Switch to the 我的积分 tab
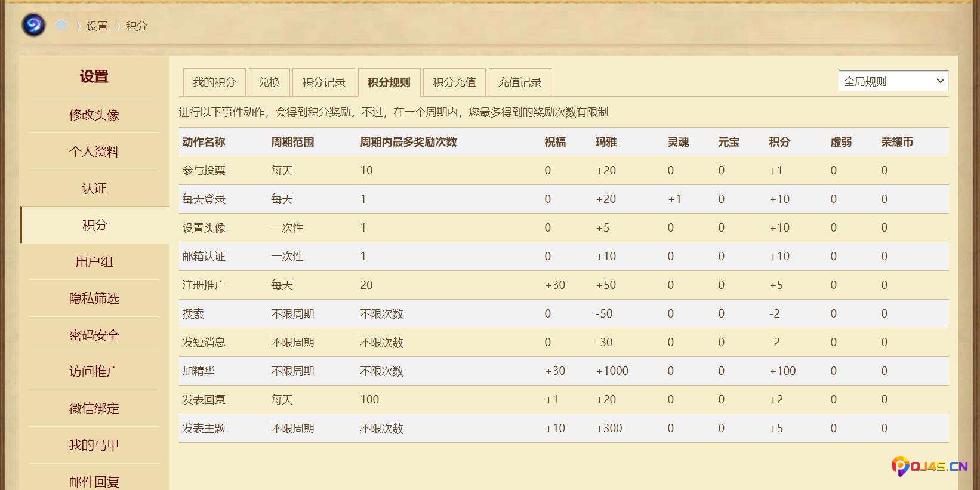Screen dimensions: 980x490 [x=214, y=82]
